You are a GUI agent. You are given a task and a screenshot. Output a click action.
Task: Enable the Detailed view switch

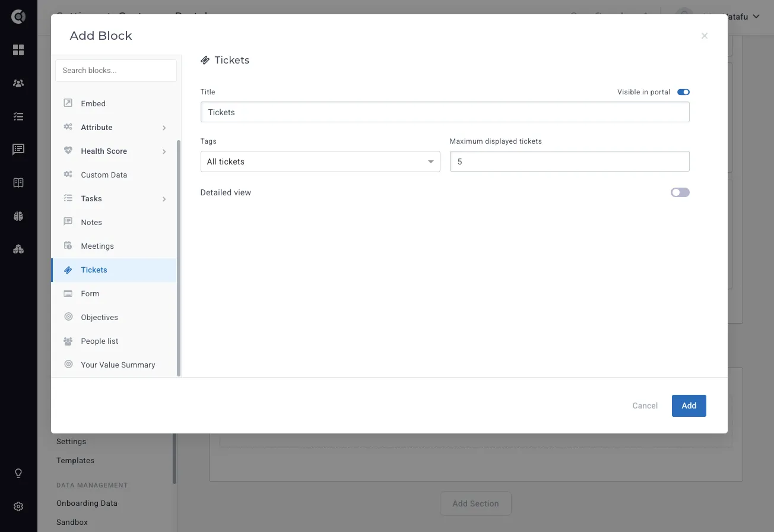click(680, 192)
